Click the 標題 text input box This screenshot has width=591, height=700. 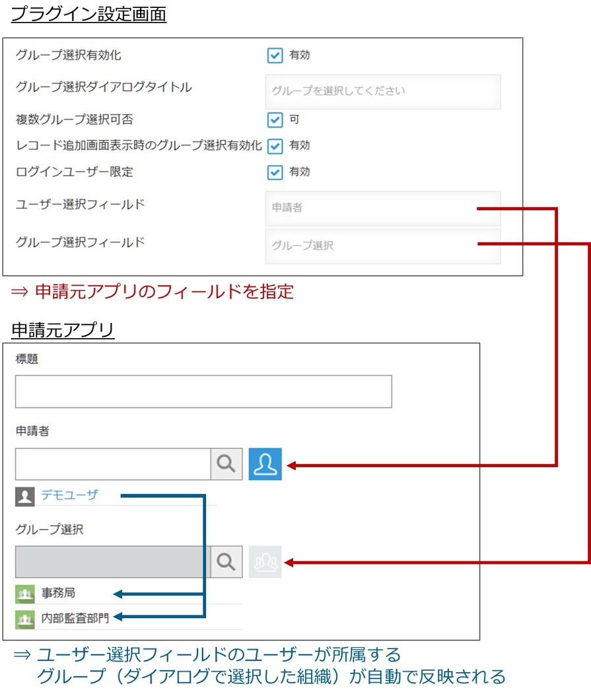(x=203, y=392)
